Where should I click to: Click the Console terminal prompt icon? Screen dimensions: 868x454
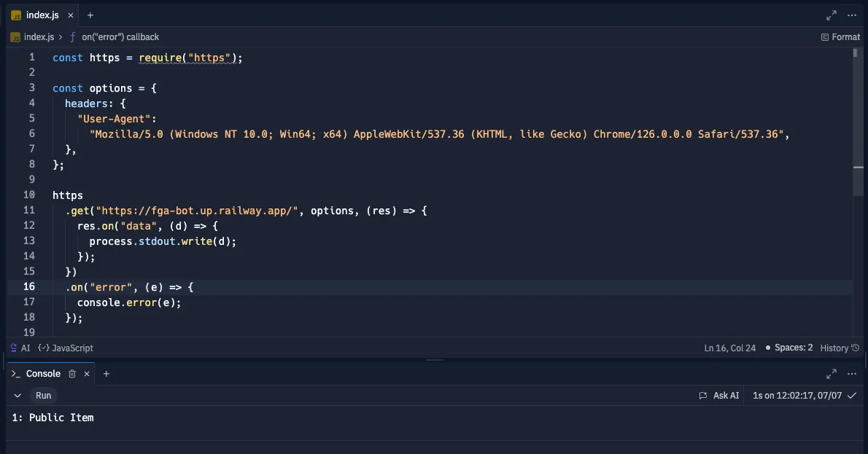(x=16, y=373)
